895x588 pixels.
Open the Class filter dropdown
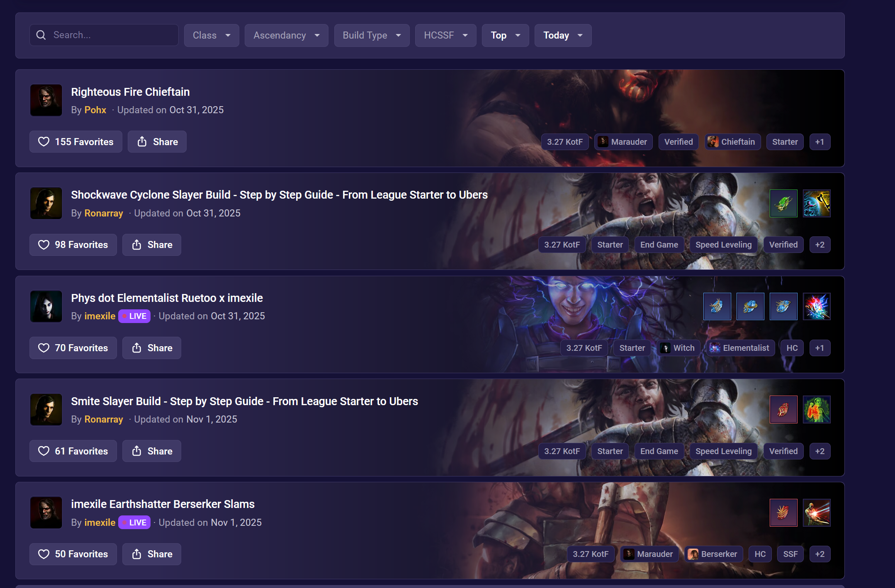pyautogui.click(x=212, y=35)
